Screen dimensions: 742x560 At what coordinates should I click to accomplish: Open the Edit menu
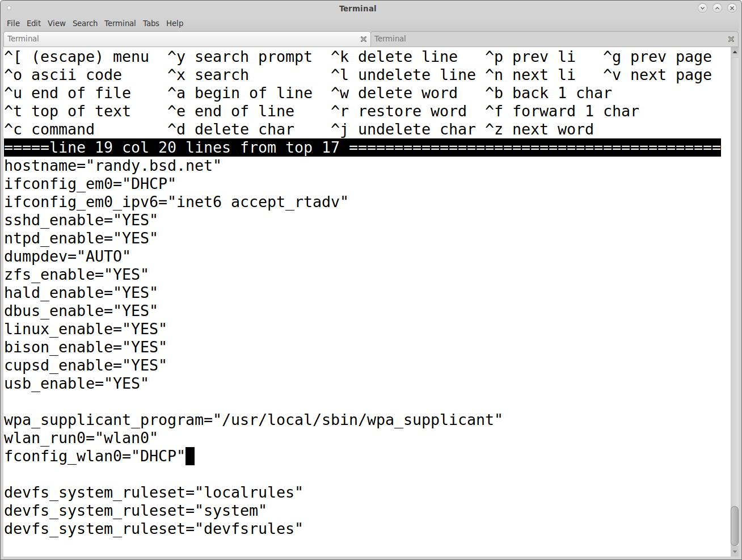coord(34,23)
